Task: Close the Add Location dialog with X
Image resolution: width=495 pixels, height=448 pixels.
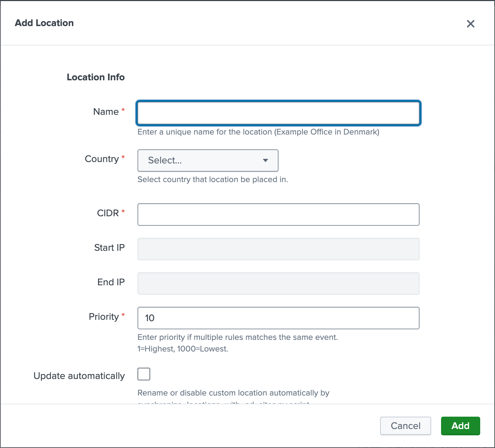Action: pyautogui.click(x=470, y=24)
